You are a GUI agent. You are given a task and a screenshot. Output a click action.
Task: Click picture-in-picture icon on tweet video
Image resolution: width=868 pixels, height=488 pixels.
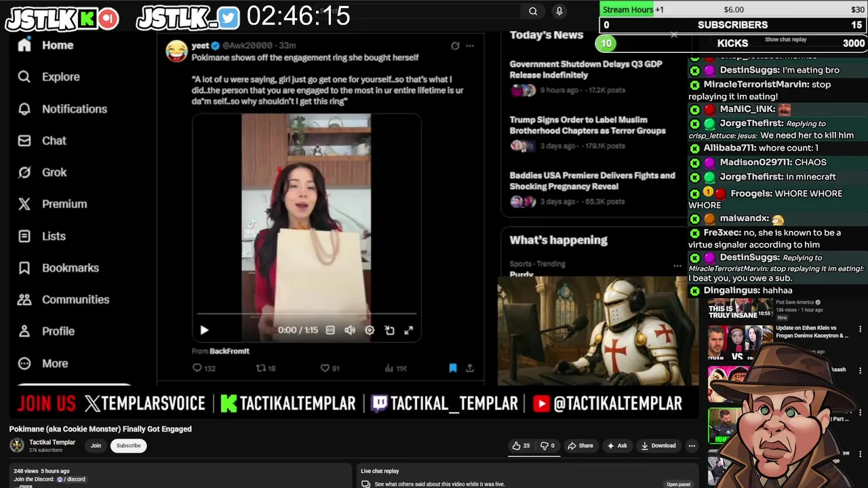tap(389, 330)
